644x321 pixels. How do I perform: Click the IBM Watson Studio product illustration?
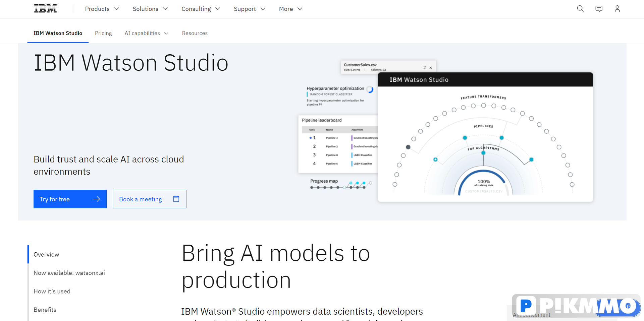(445, 131)
